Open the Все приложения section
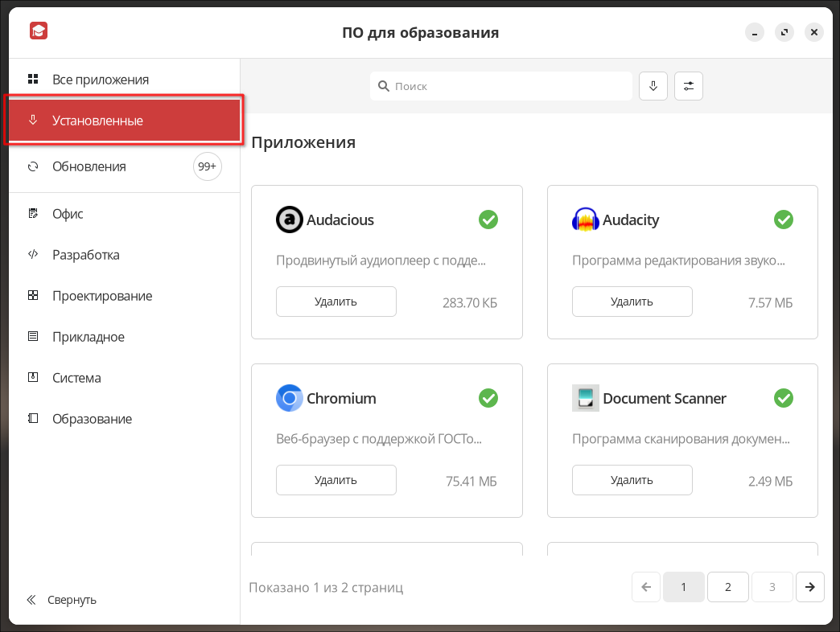This screenshot has width=840, height=632. click(x=100, y=80)
